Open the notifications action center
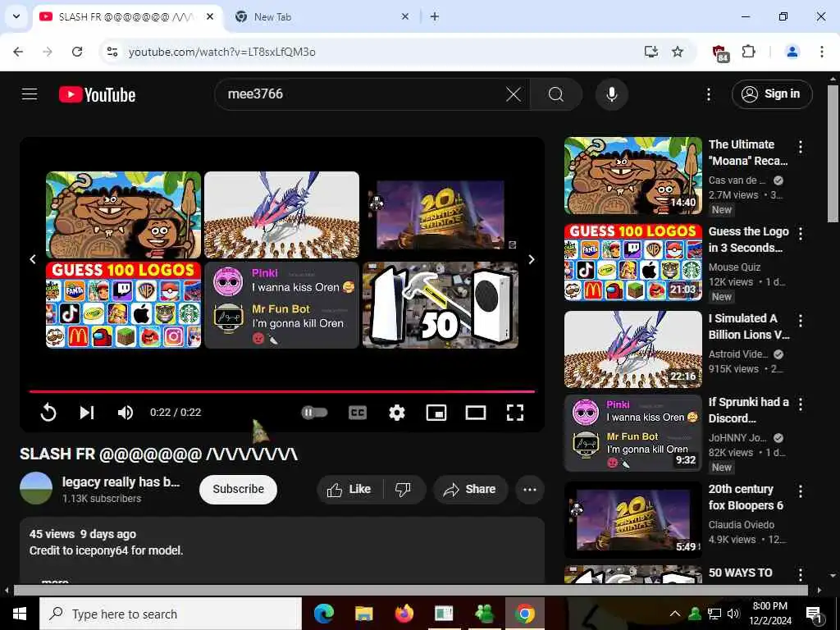Viewport: 840px width, 630px height. click(814, 614)
